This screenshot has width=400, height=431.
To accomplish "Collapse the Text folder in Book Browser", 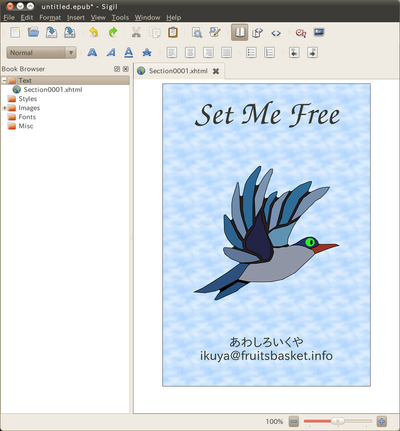I will click(4, 80).
